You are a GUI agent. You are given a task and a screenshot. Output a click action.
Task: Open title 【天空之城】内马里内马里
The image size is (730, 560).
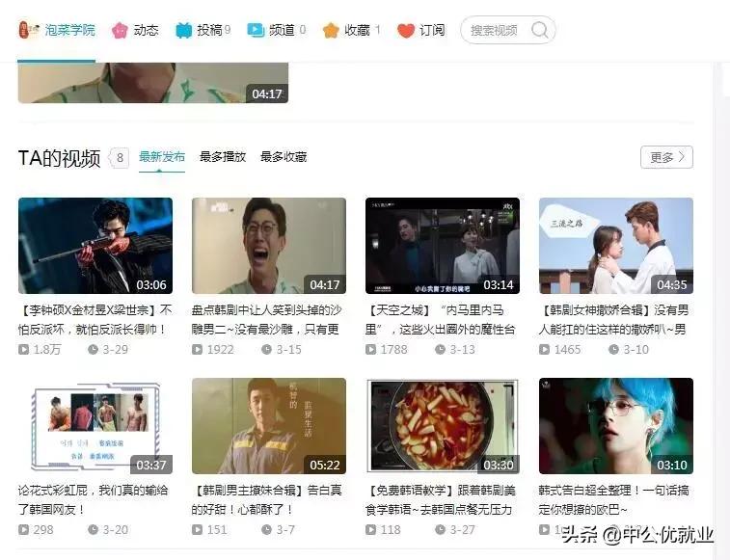441,320
